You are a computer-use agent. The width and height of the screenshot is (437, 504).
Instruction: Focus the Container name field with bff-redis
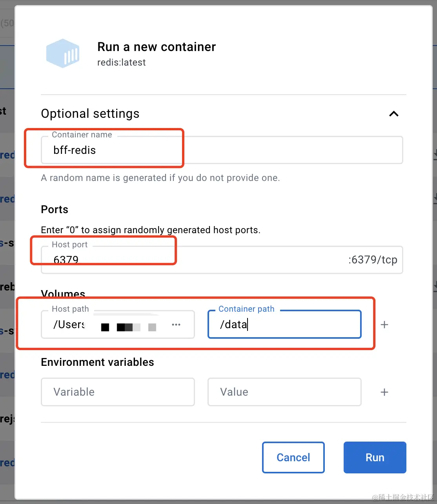tap(222, 150)
